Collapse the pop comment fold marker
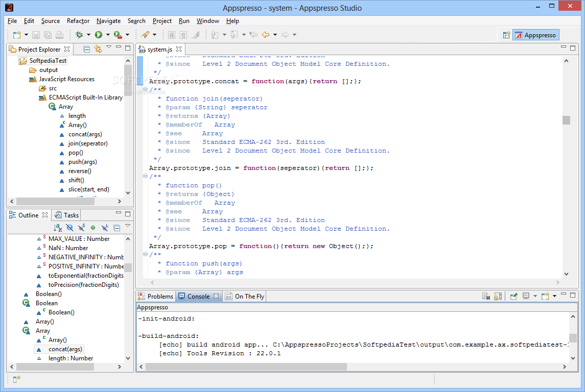The height and width of the screenshot is (392, 585). click(x=145, y=176)
